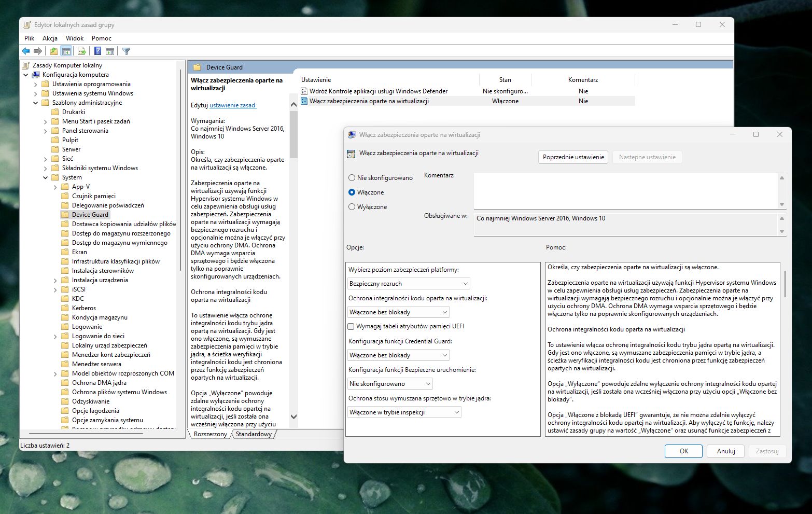Toggle the action pane toolbar icon
The width and height of the screenshot is (812, 514).
coord(110,51)
